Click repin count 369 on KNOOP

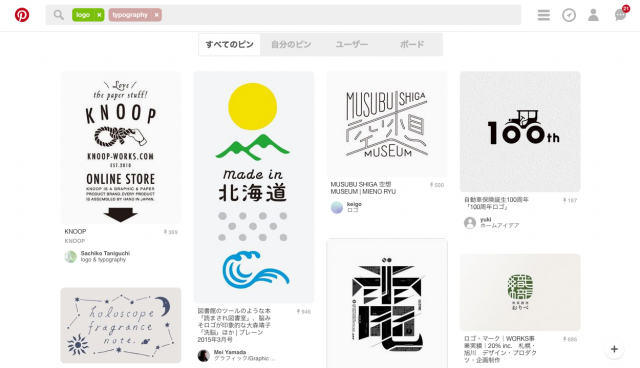(x=171, y=232)
